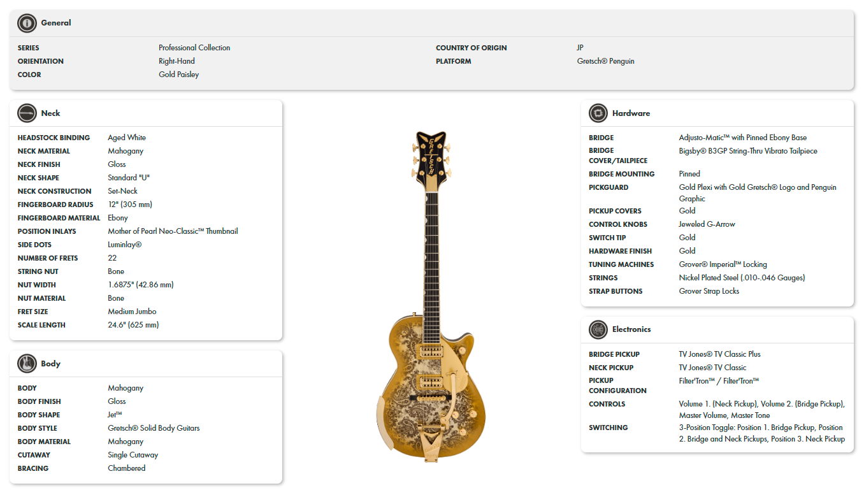Click the Gretsch® Penguin platform value

605,61
